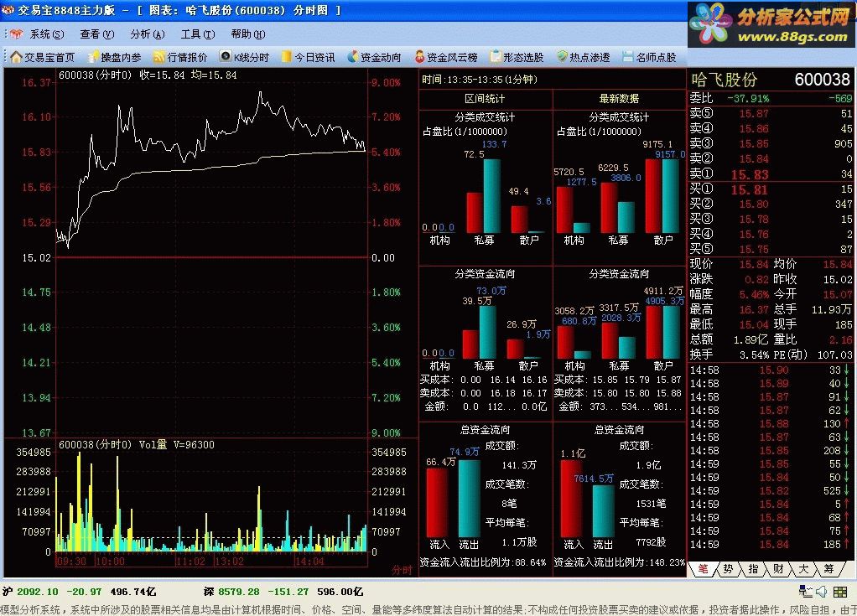Select the 指 tab in quote panel

point(753,569)
